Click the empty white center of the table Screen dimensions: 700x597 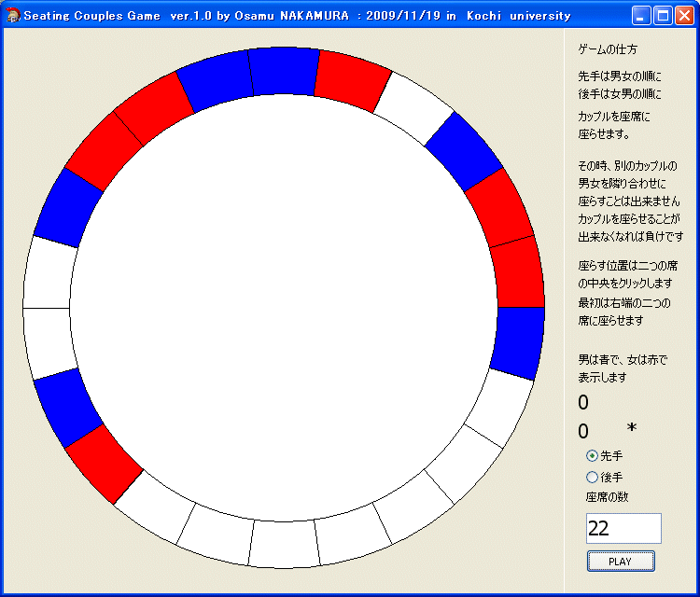coord(284,307)
